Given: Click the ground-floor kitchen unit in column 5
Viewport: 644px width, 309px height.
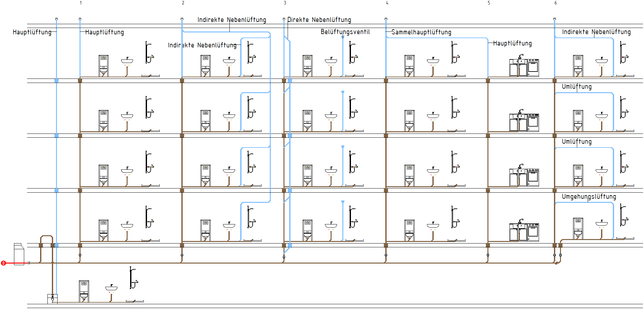Looking at the screenshot, I should [524, 230].
